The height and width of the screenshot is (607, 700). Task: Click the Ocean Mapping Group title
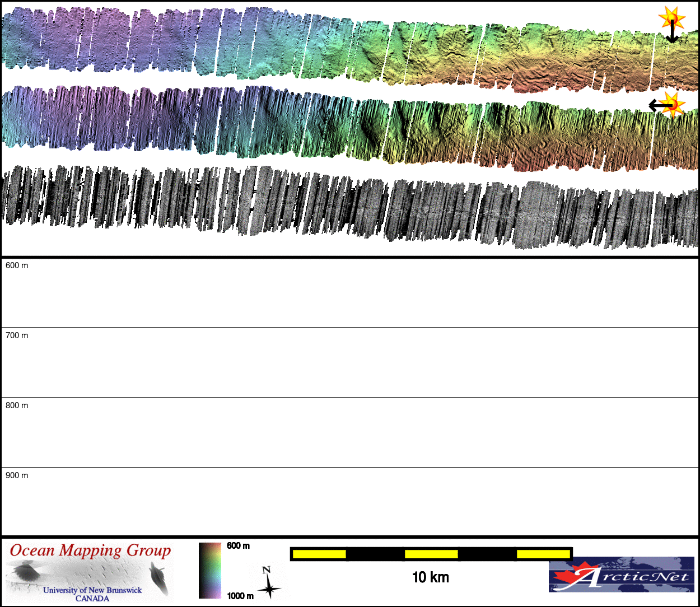[90, 550]
